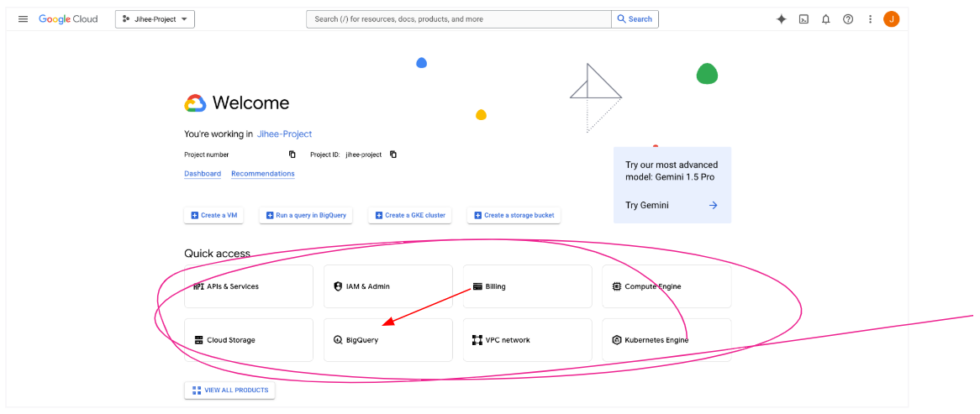Click the Try Gemini link text
This screenshot has height=414, width=980.
pyautogui.click(x=647, y=205)
